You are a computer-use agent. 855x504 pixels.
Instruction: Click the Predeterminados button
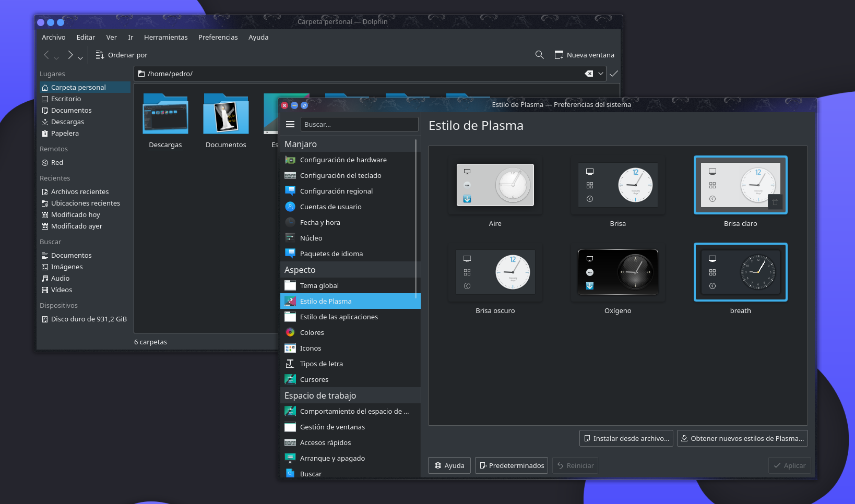[x=512, y=465]
